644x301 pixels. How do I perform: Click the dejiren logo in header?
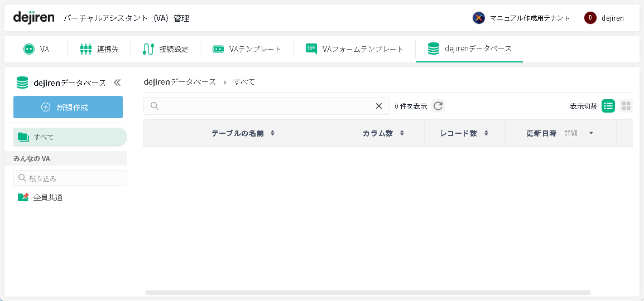(x=34, y=18)
